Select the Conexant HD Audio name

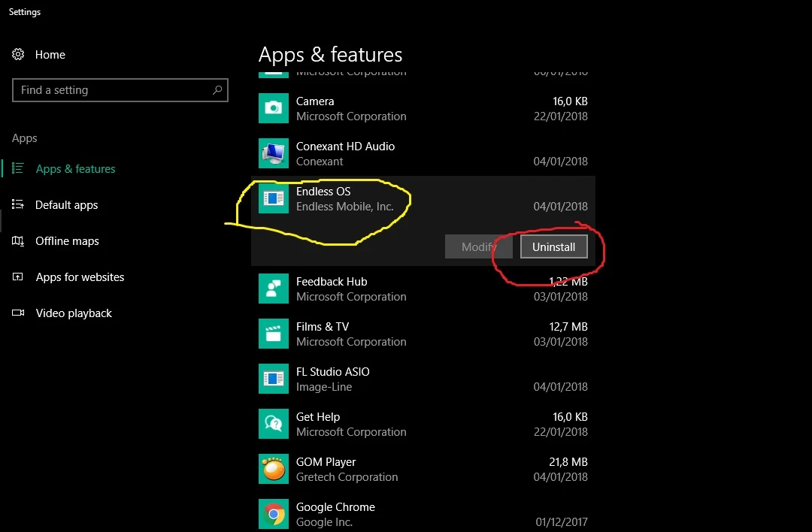pos(345,147)
